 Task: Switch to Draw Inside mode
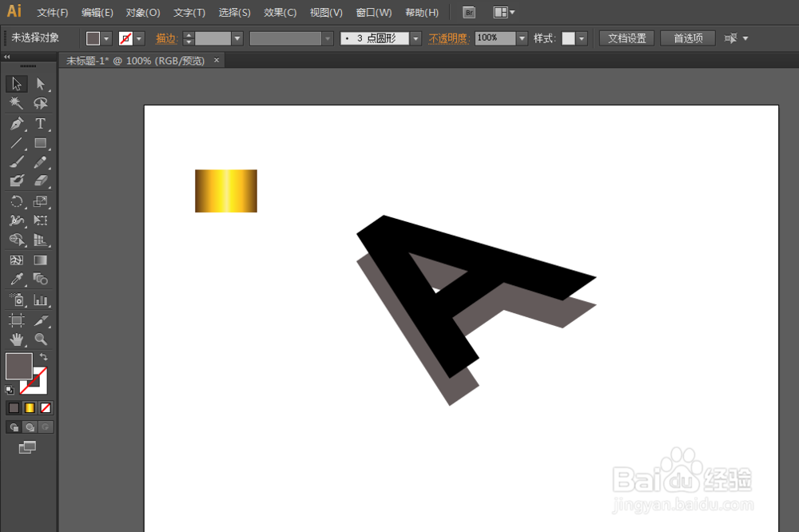[x=46, y=427]
